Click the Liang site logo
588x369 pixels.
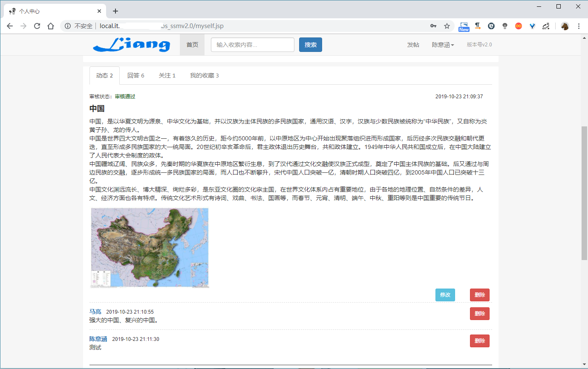[131, 45]
